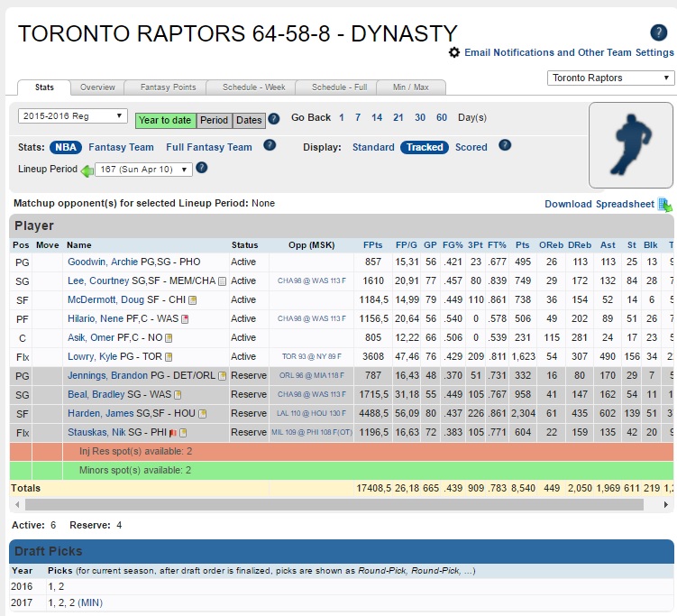Click the player silhouette team logo
This screenshot has height=616, width=677.
tap(630, 144)
